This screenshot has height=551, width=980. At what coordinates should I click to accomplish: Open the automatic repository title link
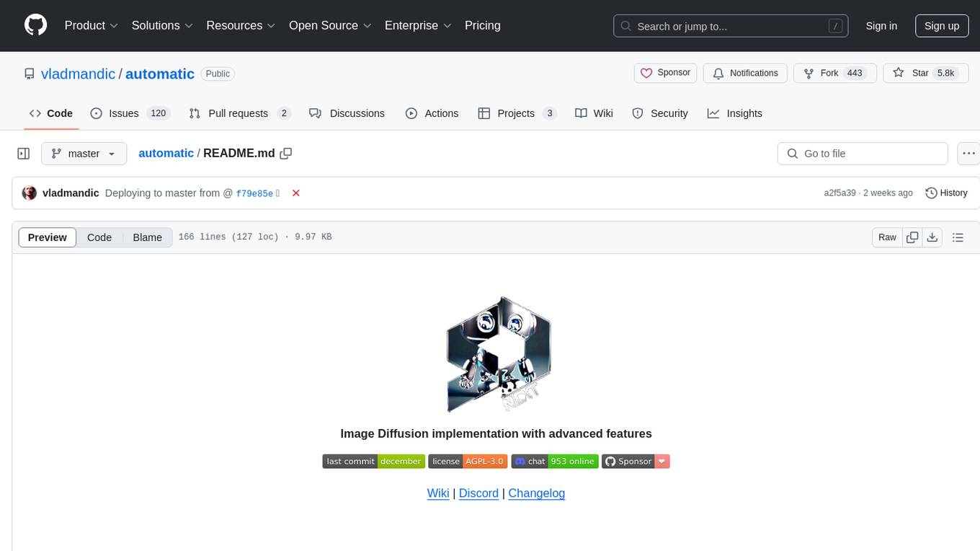click(x=160, y=74)
